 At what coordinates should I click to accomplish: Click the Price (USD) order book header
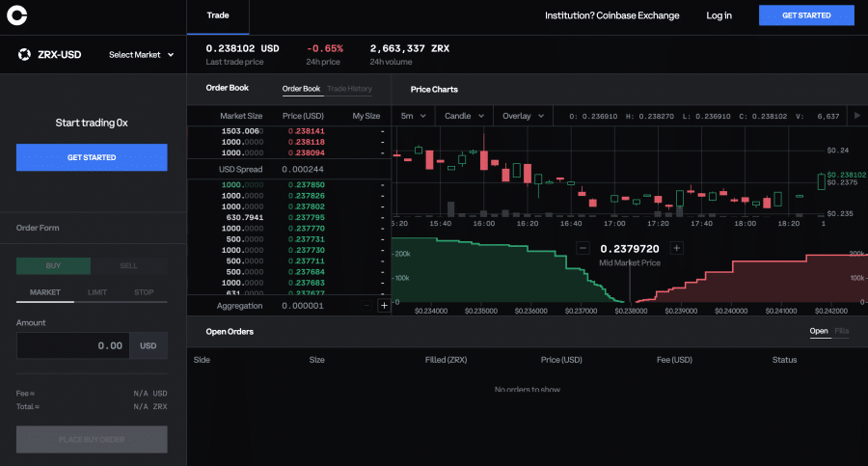click(303, 116)
